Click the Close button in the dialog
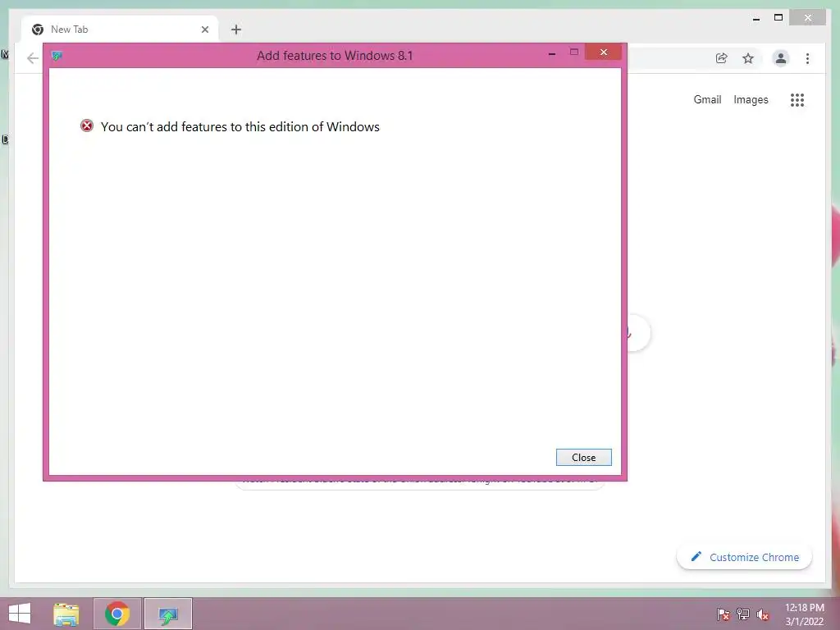 [x=583, y=458]
